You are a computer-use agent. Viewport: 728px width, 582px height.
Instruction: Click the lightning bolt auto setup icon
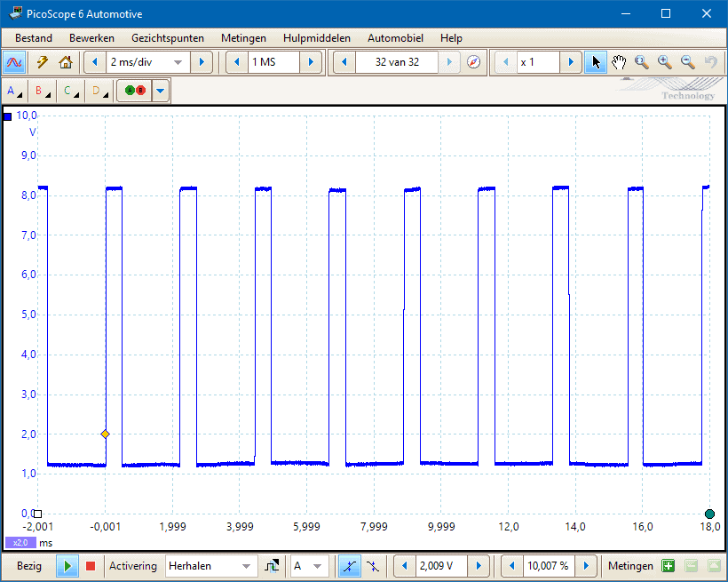[42, 62]
